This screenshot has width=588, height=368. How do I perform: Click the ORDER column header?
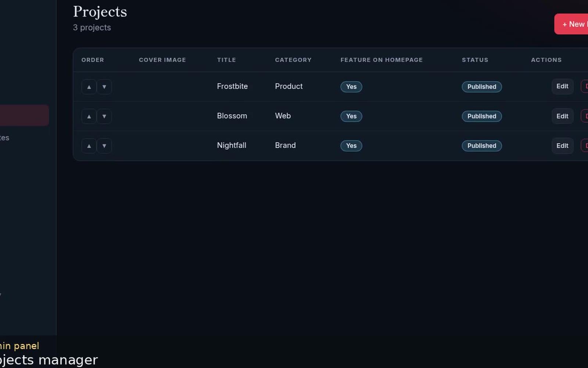tap(93, 60)
